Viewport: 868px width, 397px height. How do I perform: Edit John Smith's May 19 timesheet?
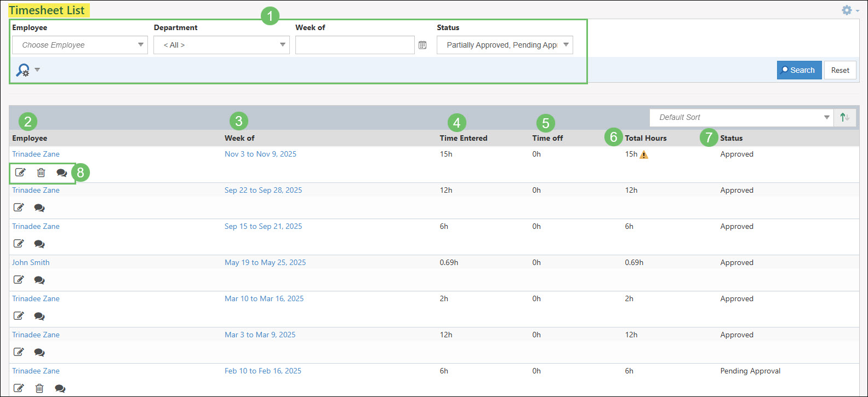pyautogui.click(x=19, y=280)
